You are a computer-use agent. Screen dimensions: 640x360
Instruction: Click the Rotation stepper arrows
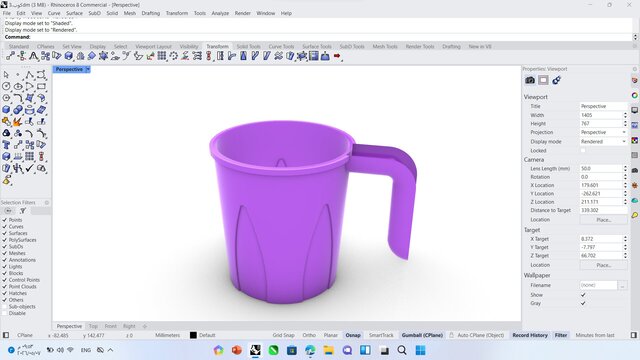point(625,177)
